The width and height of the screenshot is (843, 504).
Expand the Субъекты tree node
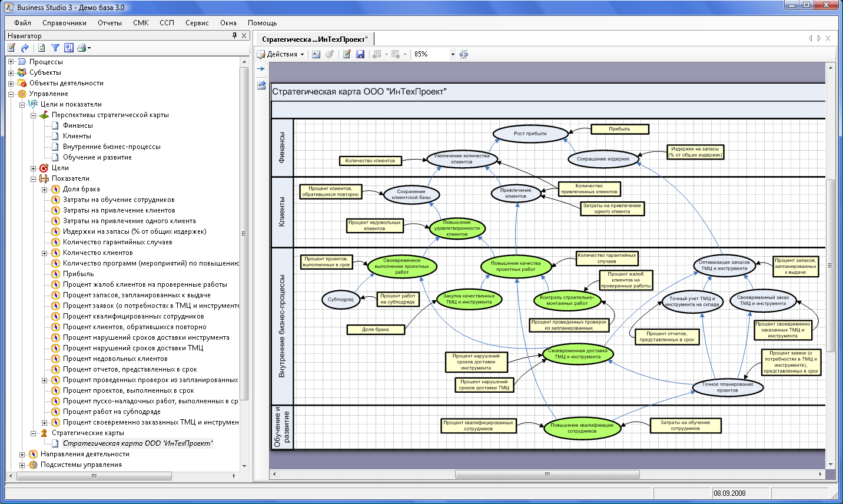click(11, 72)
